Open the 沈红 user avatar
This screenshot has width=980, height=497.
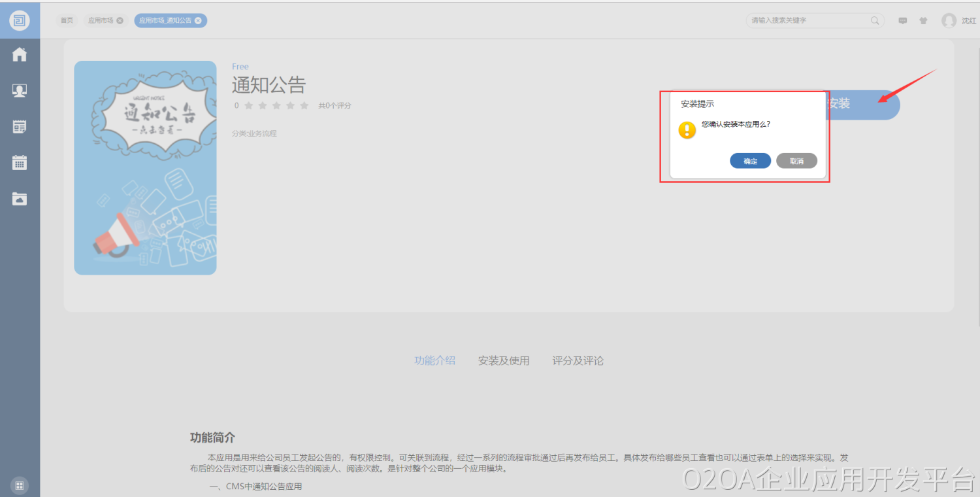click(x=949, y=21)
